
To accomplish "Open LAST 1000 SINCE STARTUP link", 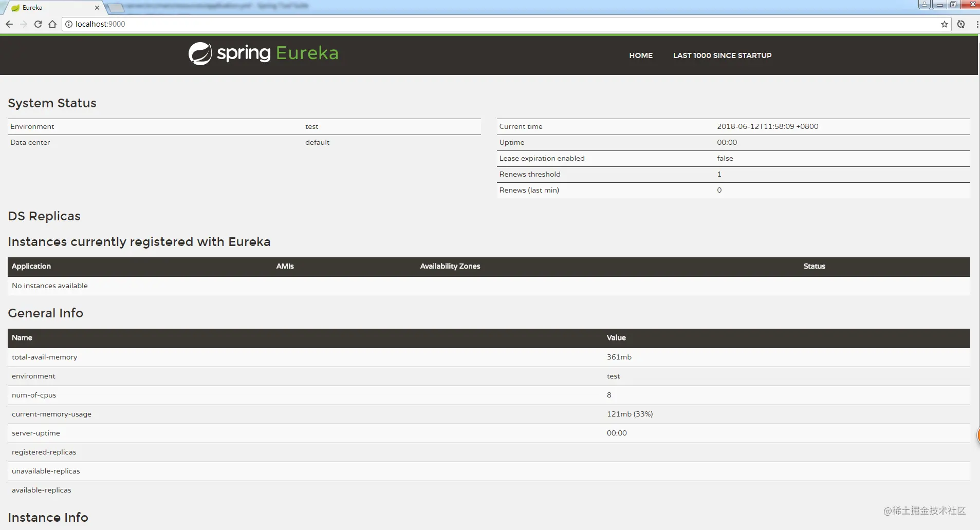I will coord(723,55).
